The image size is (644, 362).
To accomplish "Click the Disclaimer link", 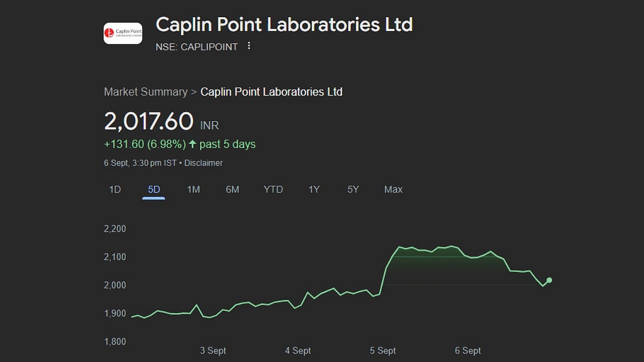I will (x=203, y=162).
